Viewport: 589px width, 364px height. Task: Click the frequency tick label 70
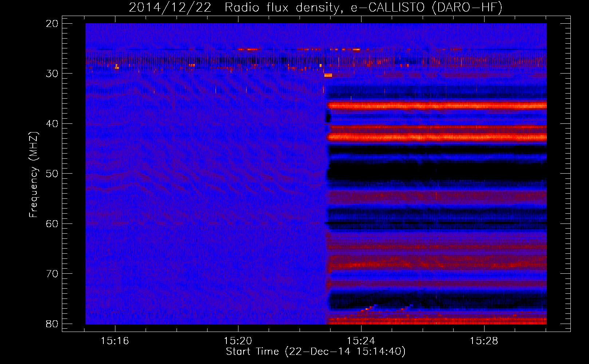click(x=52, y=274)
